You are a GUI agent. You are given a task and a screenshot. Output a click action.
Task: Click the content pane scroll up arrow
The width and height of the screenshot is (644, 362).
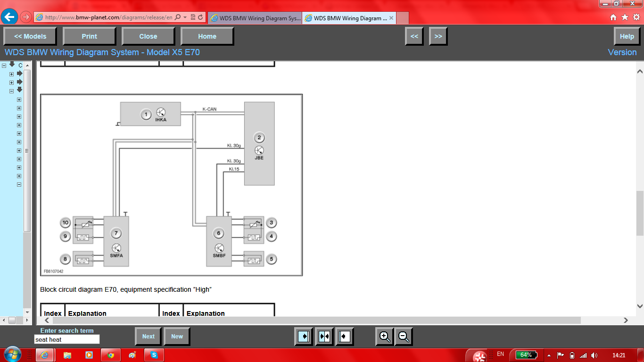click(x=640, y=72)
